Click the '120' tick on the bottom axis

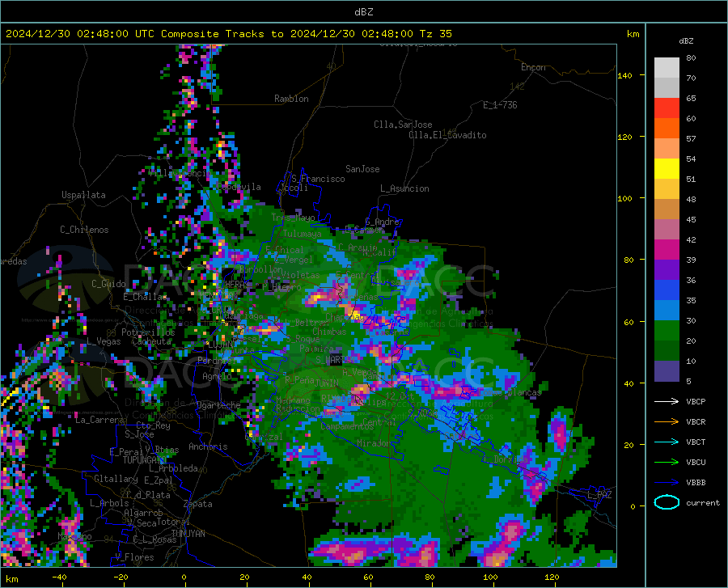coord(552,577)
